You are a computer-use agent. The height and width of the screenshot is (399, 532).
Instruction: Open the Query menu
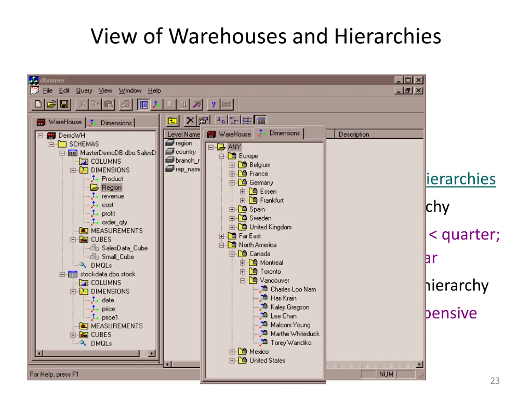point(84,91)
